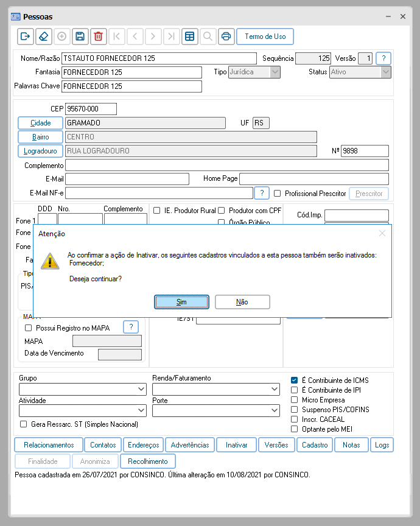Click the Pessoas window title icon

point(15,16)
